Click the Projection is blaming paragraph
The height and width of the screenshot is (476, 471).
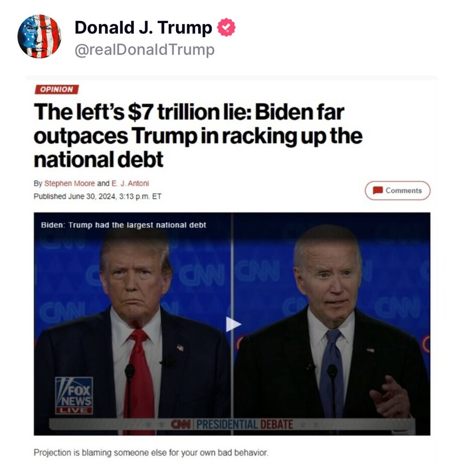click(x=151, y=452)
